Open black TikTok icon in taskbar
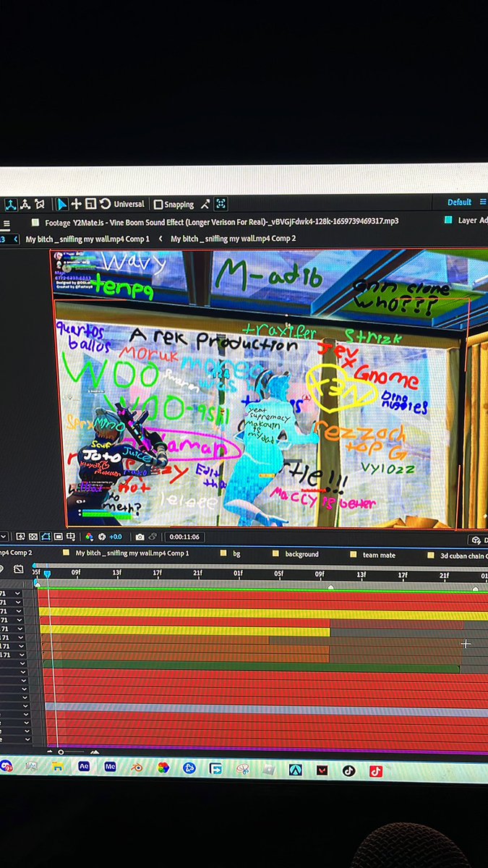This screenshot has height=868, width=488. 348,771
